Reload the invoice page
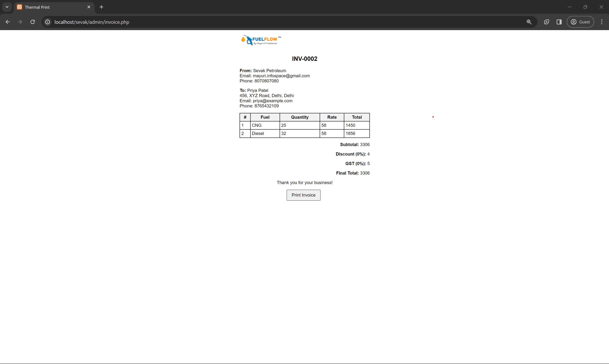The height and width of the screenshot is (364, 609). pyautogui.click(x=33, y=22)
